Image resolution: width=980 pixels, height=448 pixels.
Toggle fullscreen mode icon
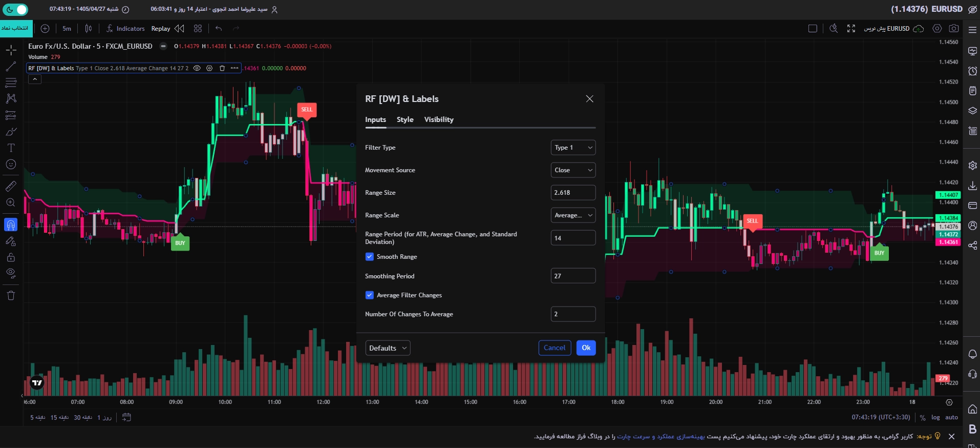851,29
